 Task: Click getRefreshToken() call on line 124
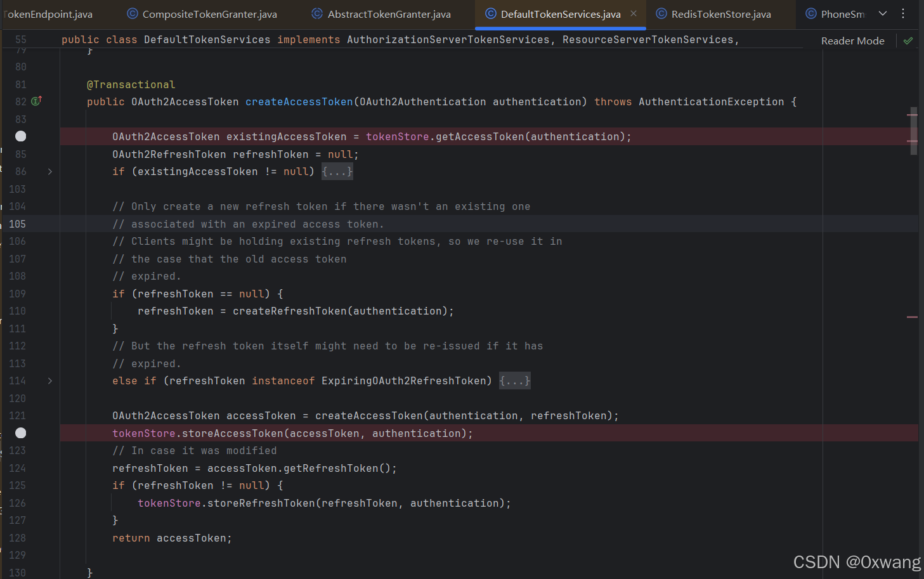tap(337, 469)
